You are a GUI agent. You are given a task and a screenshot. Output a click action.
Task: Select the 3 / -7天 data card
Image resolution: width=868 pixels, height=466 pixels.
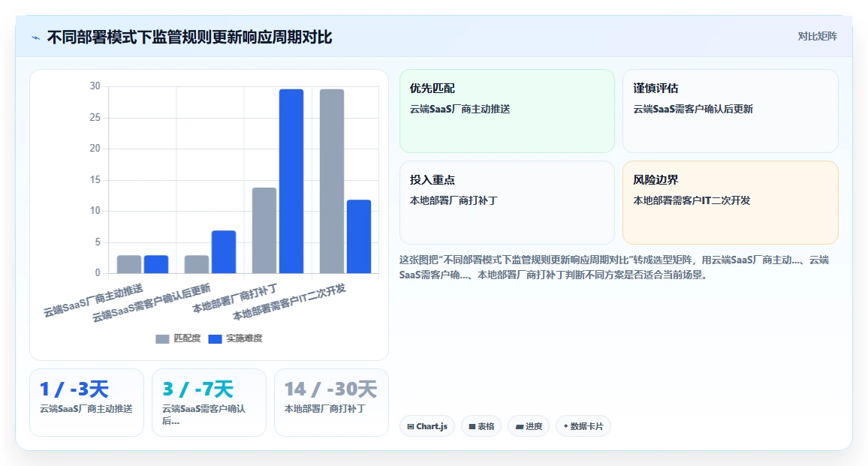tap(209, 402)
